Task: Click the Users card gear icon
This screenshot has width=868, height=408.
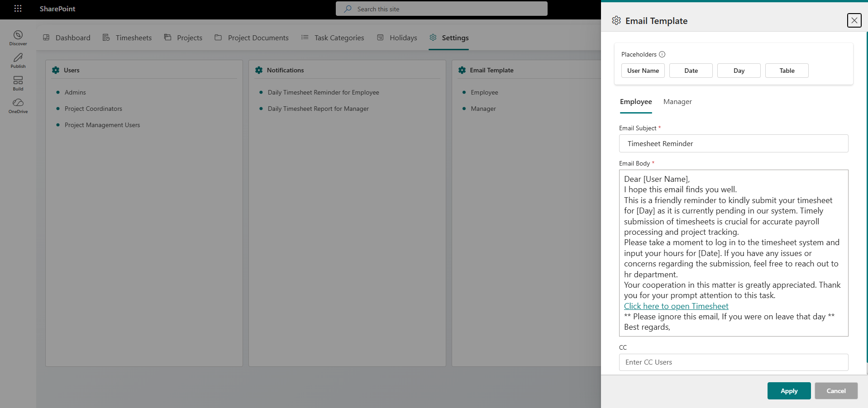Action: click(x=56, y=70)
